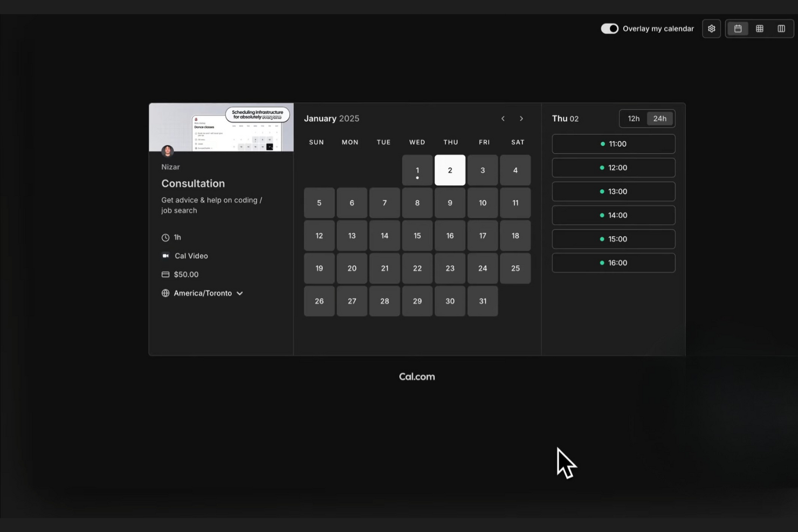Pick January 5 date
Image resolution: width=798 pixels, height=532 pixels.
(319, 203)
